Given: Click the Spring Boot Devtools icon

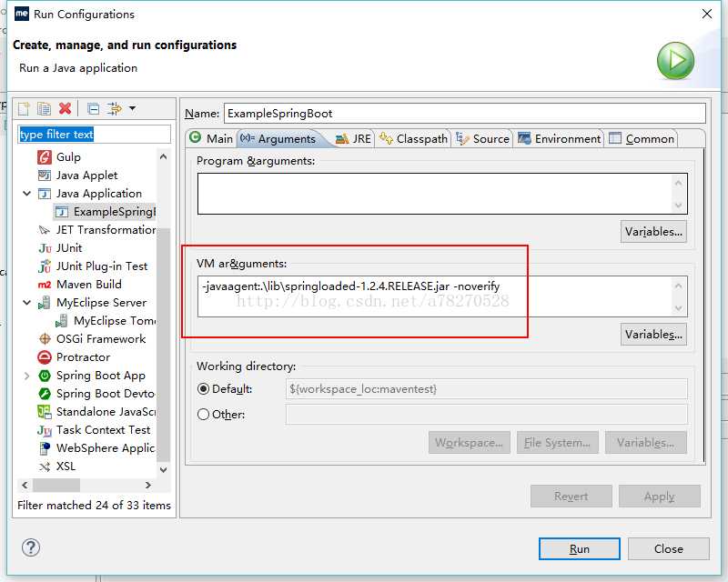Looking at the screenshot, I should (45, 394).
